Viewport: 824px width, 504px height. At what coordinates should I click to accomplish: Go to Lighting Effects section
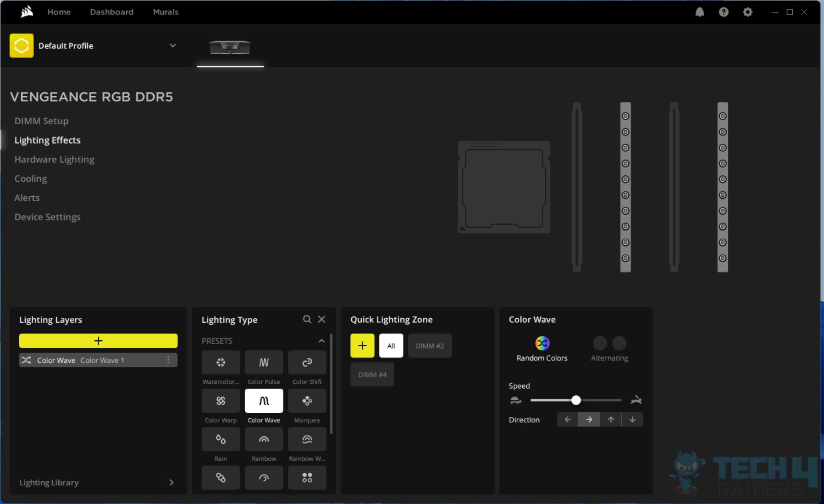click(x=47, y=140)
